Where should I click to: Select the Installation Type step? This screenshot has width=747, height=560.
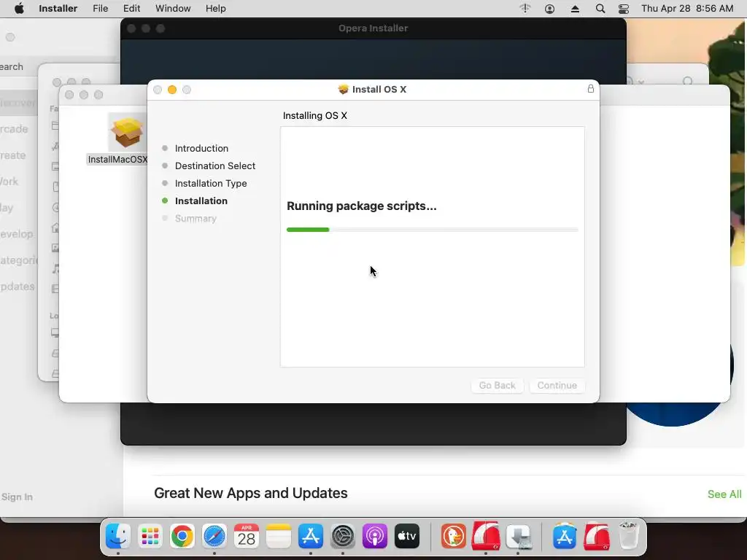[211, 183]
